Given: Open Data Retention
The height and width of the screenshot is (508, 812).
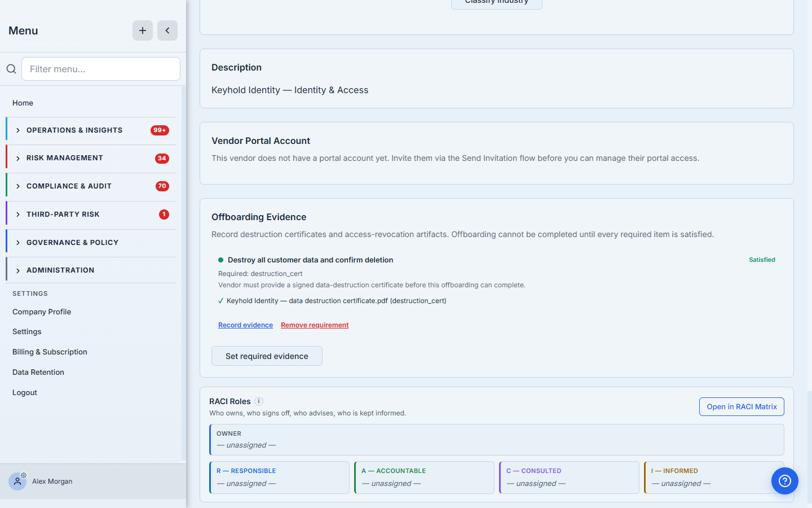Looking at the screenshot, I should pos(38,372).
